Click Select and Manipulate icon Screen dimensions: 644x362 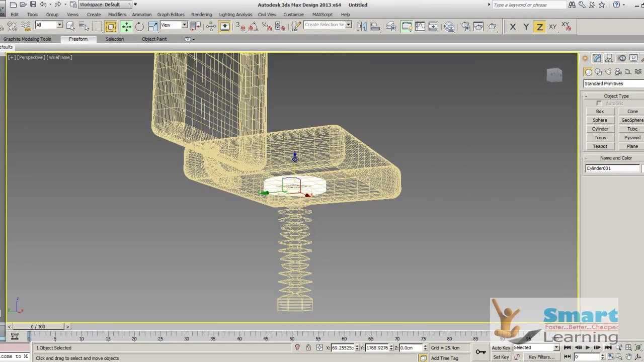pos(211,27)
